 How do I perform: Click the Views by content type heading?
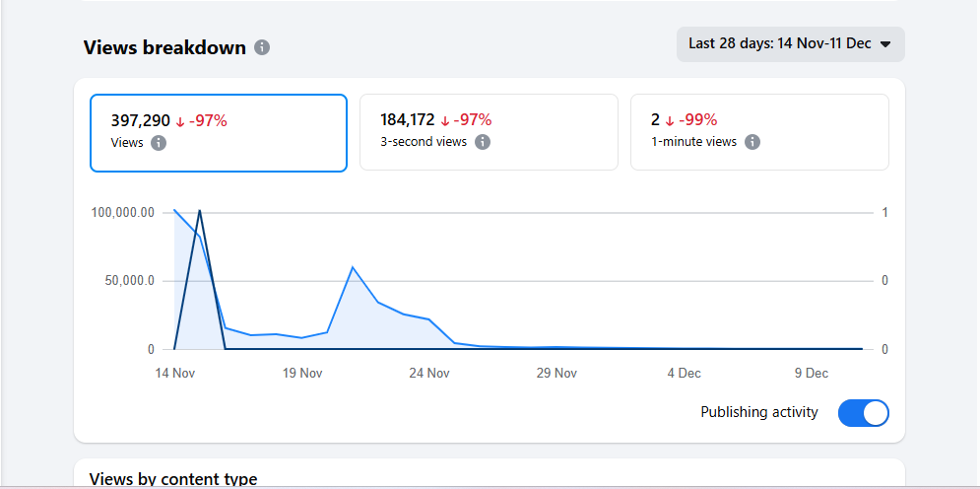(173, 479)
